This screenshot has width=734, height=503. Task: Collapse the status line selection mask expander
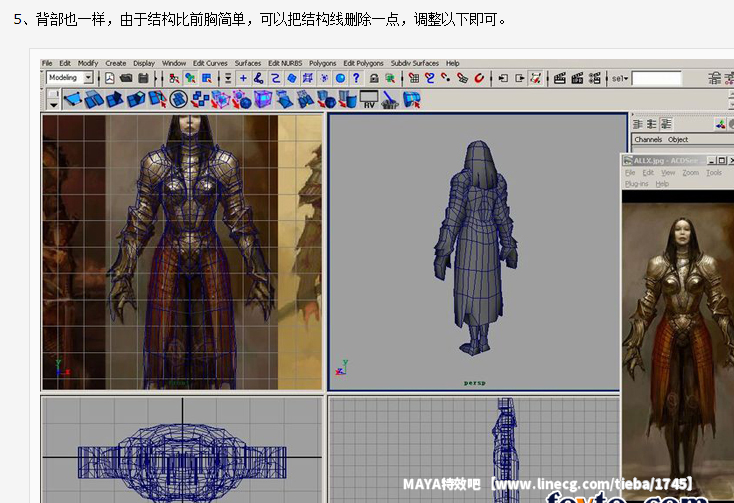pyautogui.click(x=228, y=78)
